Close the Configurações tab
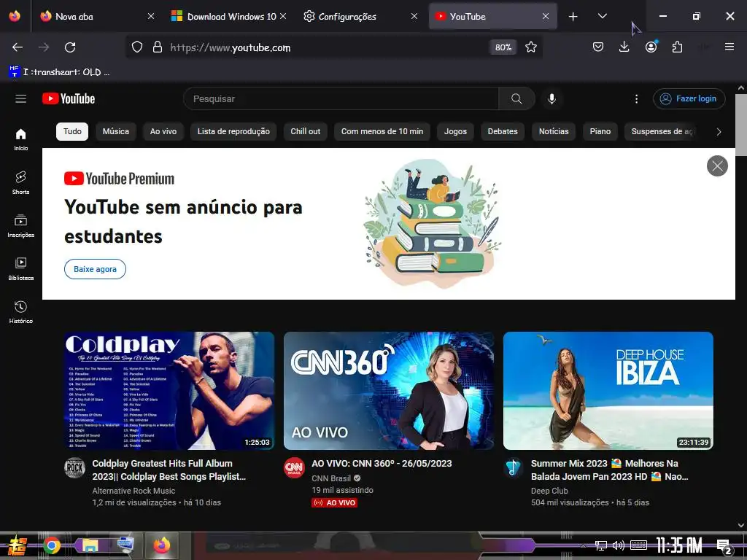 tap(414, 17)
